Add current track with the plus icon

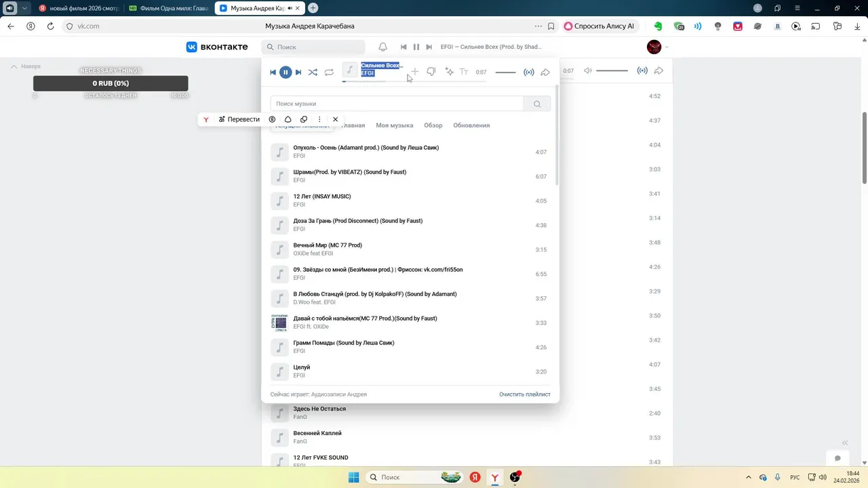[414, 72]
